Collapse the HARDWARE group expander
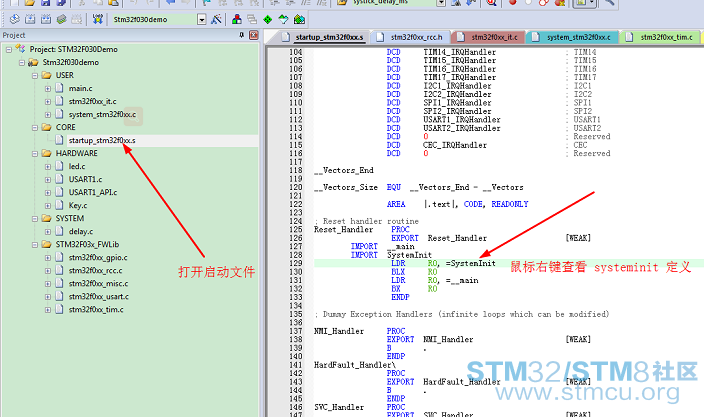Screen dimensions: 704x417 (x=35, y=154)
